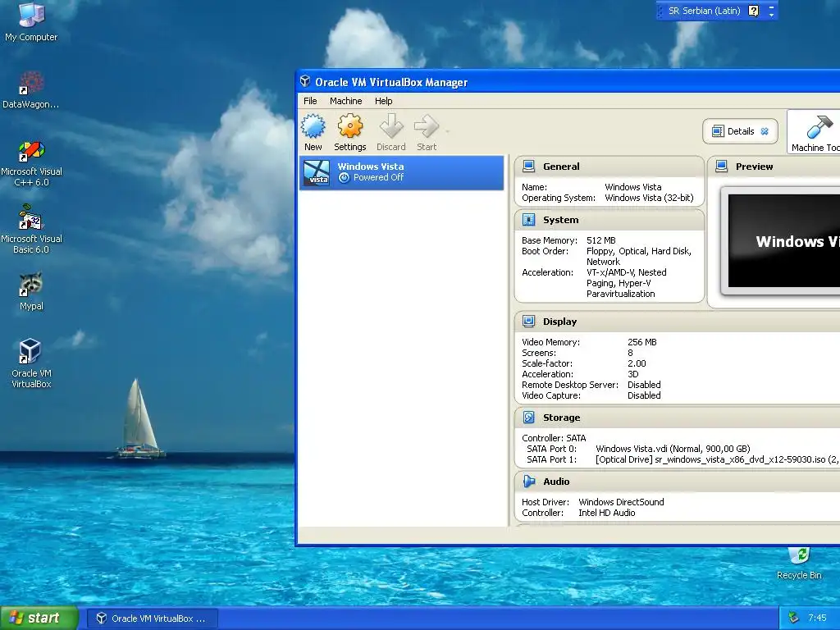Click the General section header
The image size is (840, 630).
tap(609, 167)
